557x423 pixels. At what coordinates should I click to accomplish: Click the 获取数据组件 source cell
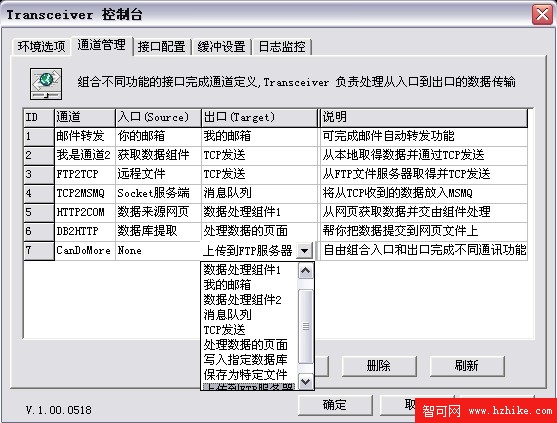(x=158, y=156)
